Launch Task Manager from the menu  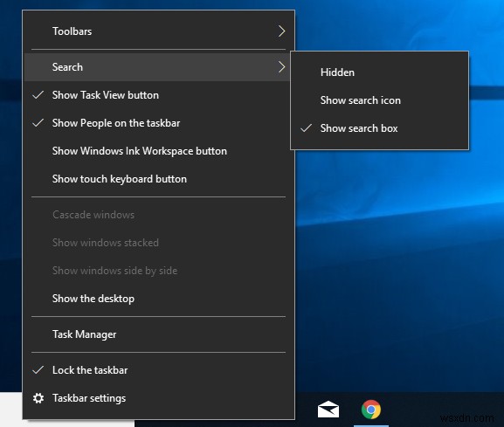point(159,334)
